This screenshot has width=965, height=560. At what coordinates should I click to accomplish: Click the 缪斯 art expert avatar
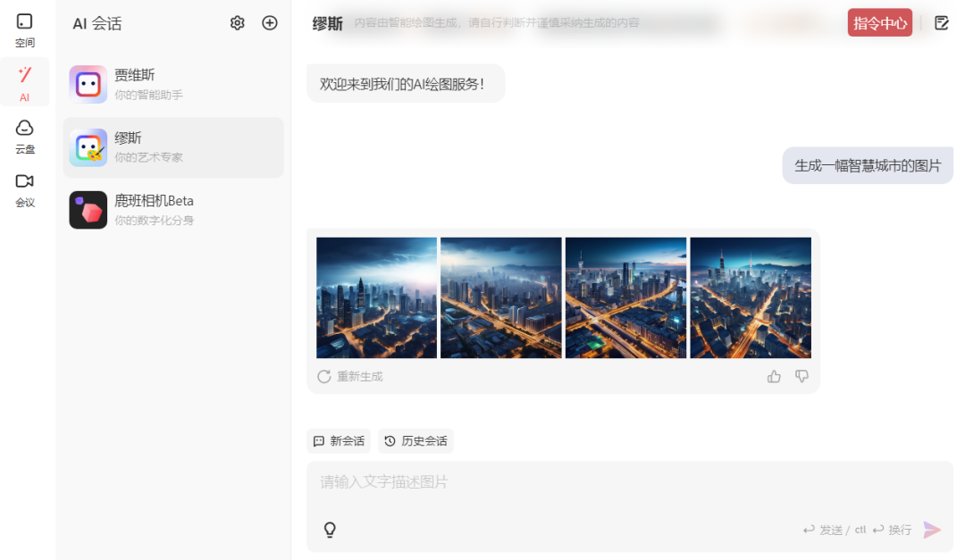click(x=88, y=147)
